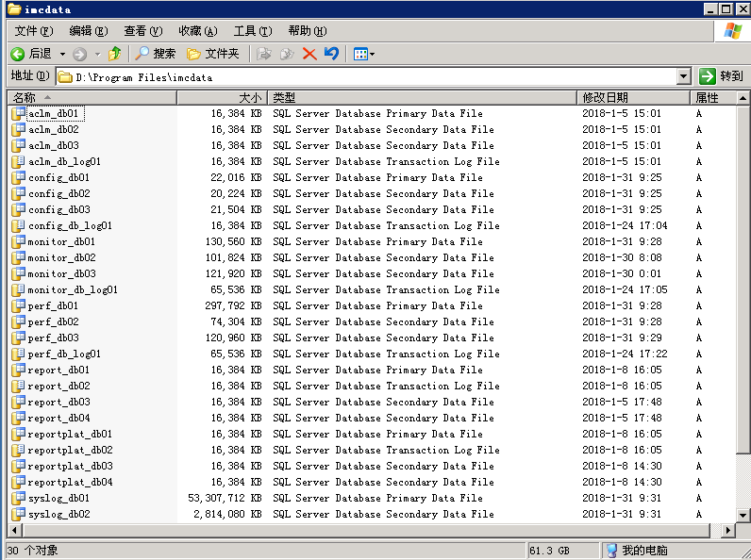Click the reportplat_db03 file name
This screenshot has height=560, width=751.
click(71, 466)
